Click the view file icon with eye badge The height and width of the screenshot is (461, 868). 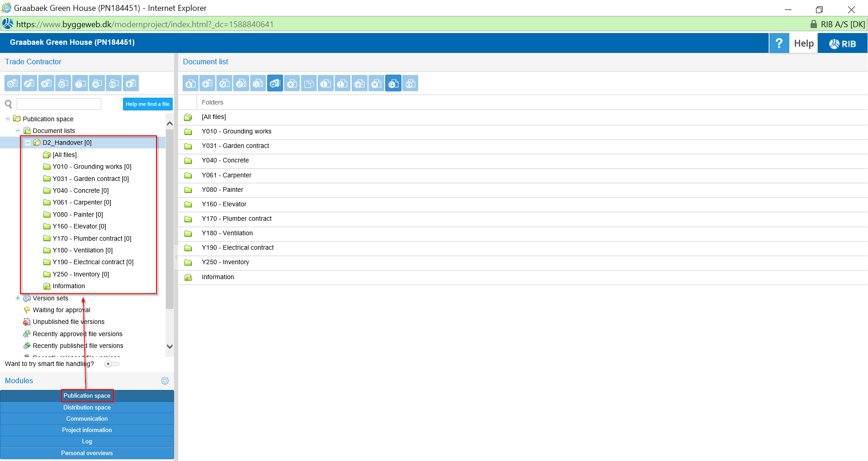click(410, 83)
